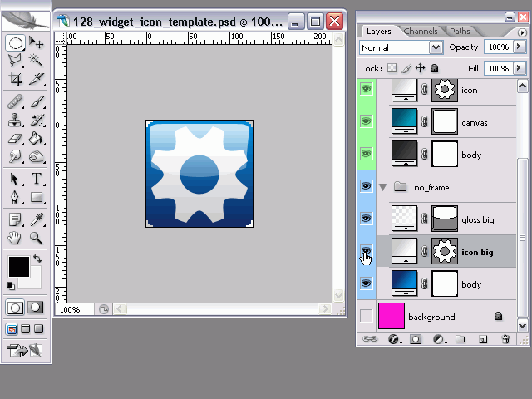
Task: Switch to the Layers tab
Action: click(x=379, y=32)
